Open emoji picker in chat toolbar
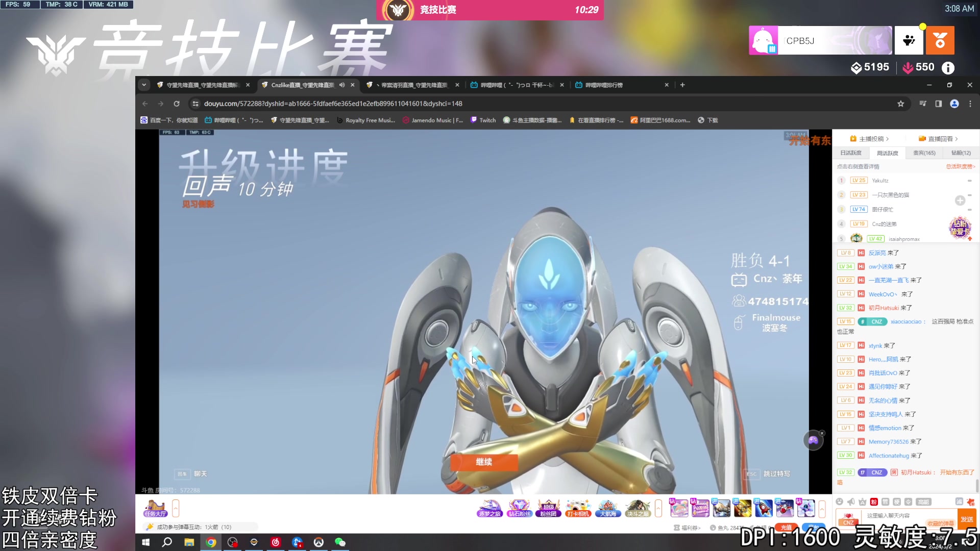 pyautogui.click(x=840, y=502)
